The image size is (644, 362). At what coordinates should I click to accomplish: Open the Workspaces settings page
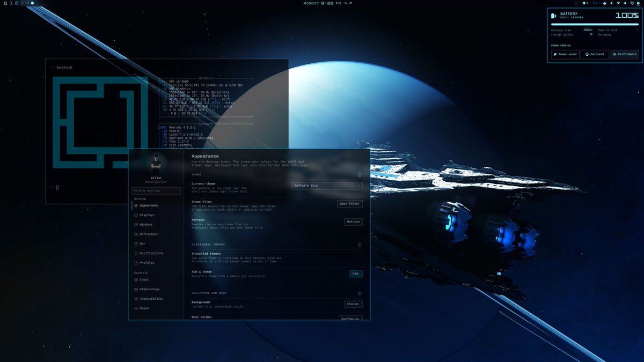click(x=156, y=234)
